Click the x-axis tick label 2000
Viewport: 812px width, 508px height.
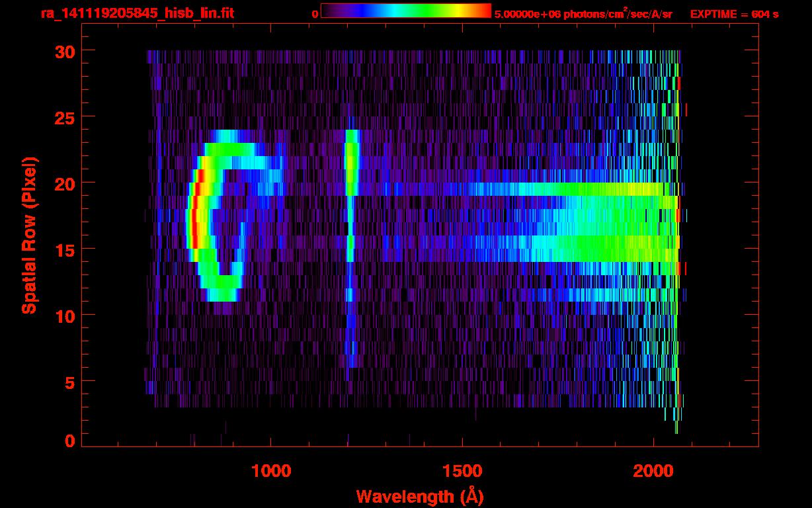coord(653,471)
